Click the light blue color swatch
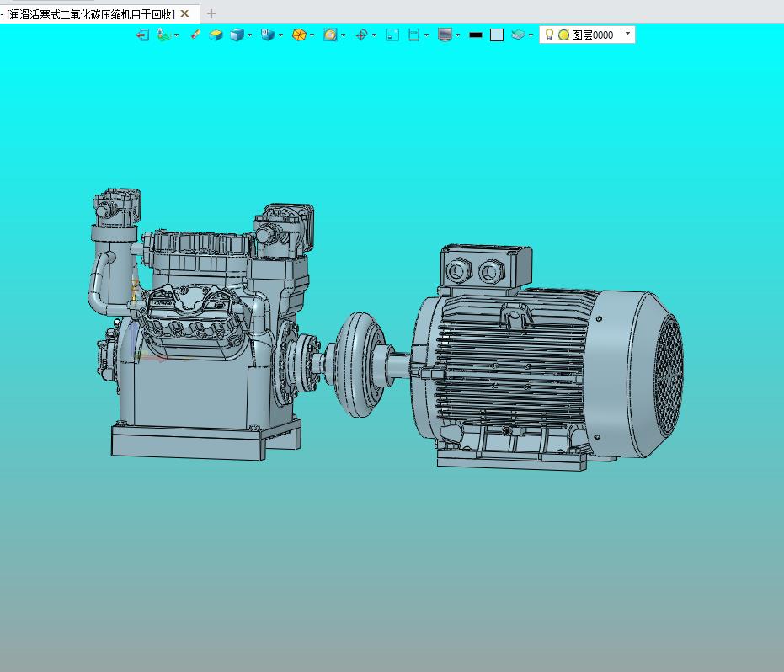Image resolution: width=784 pixels, height=672 pixels. [497, 35]
